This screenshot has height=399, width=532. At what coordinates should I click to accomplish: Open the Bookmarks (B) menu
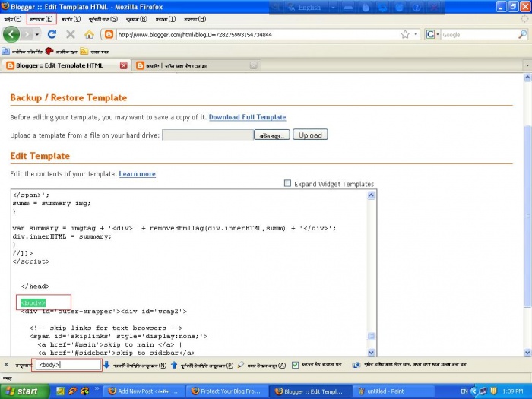tap(136, 19)
